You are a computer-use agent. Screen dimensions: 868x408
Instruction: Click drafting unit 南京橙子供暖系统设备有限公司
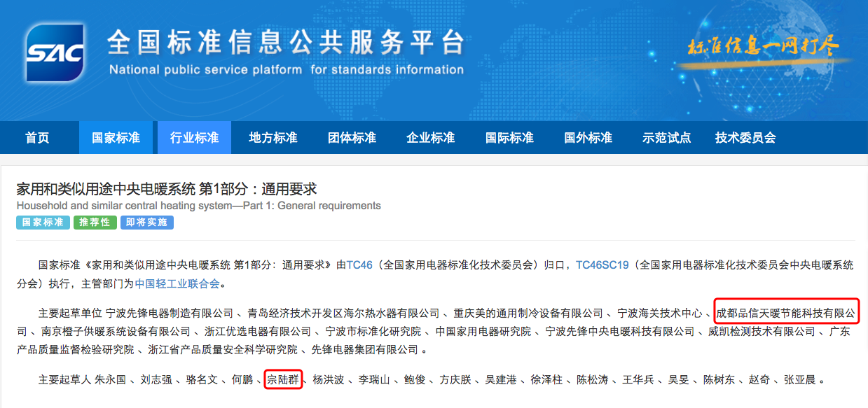pyautogui.click(x=116, y=331)
